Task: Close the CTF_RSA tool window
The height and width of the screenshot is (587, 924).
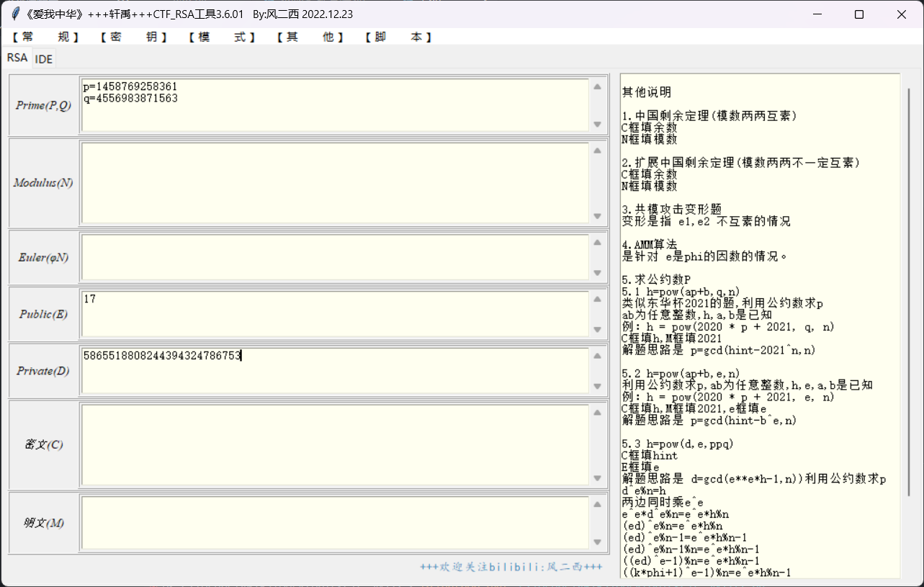Action: tap(902, 14)
